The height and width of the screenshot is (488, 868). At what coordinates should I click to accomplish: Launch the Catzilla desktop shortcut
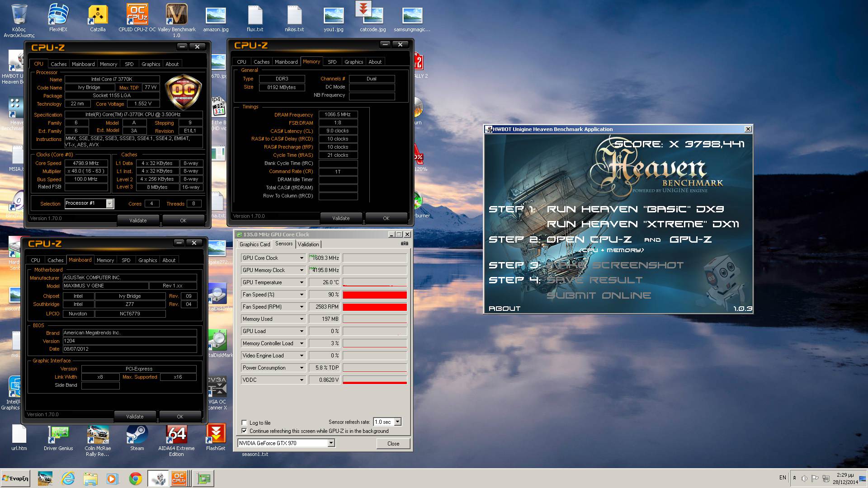pyautogui.click(x=98, y=18)
